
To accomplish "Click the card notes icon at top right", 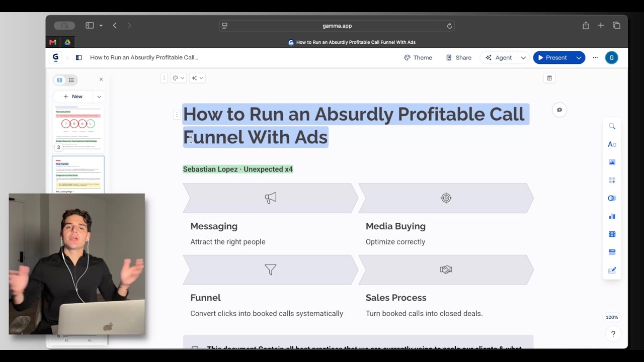I will click(x=549, y=78).
